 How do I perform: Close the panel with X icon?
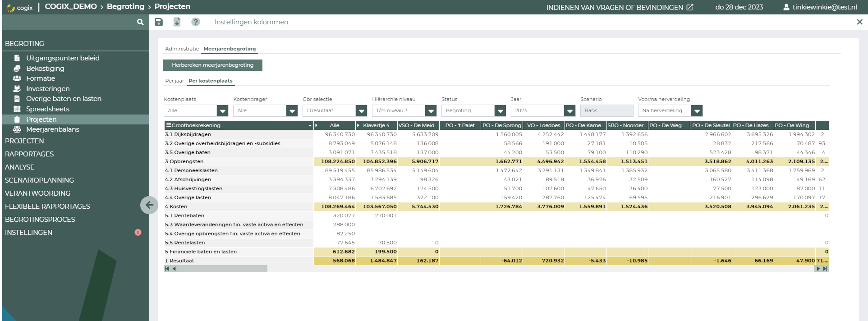point(859,22)
